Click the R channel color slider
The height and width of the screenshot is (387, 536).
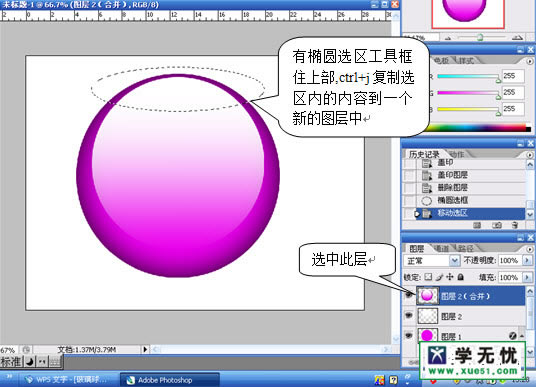(x=468, y=76)
